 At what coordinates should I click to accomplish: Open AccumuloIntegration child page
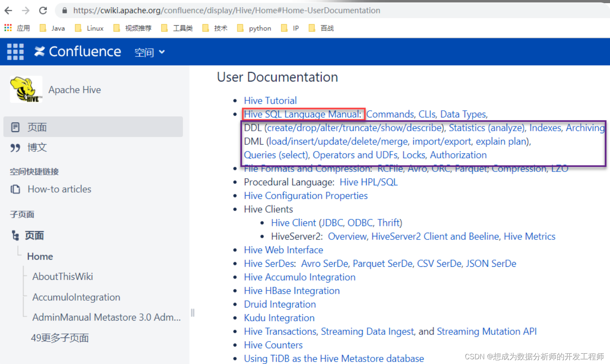click(76, 297)
